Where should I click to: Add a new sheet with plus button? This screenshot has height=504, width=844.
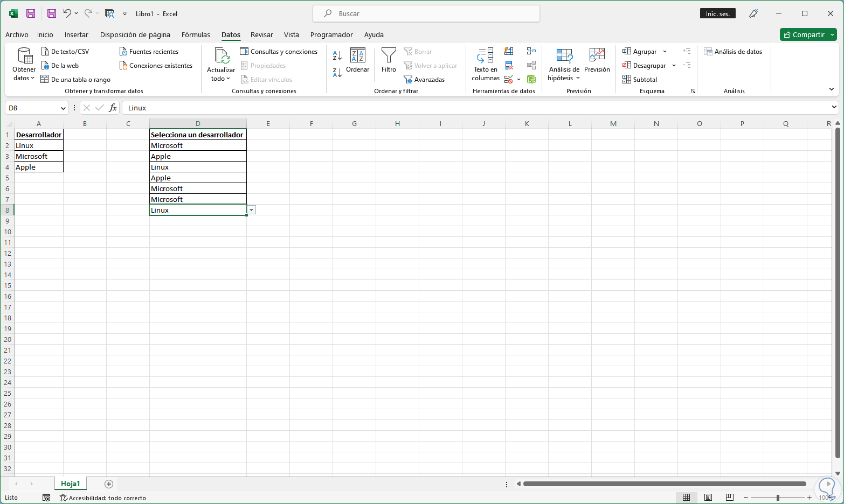(109, 484)
